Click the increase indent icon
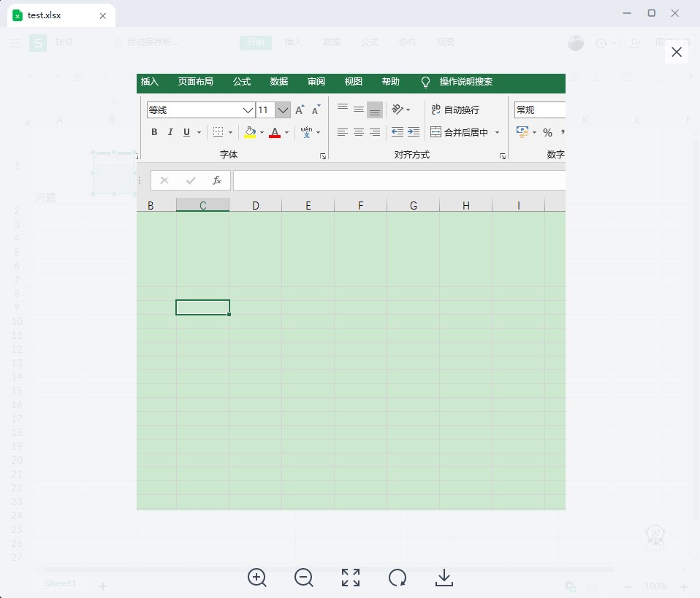The width and height of the screenshot is (700, 598). [x=414, y=132]
